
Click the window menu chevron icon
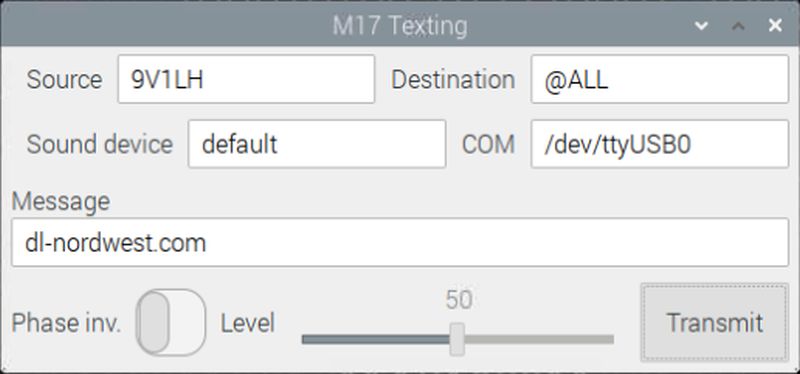(x=702, y=26)
